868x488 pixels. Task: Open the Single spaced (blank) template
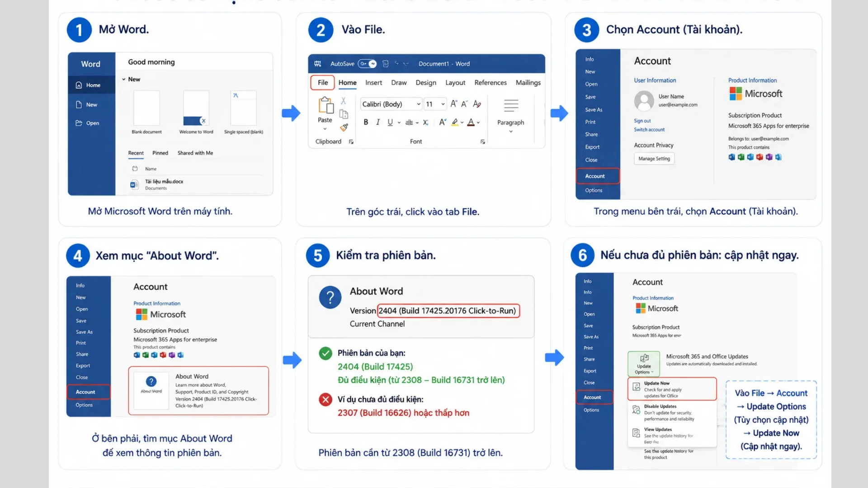coord(244,113)
